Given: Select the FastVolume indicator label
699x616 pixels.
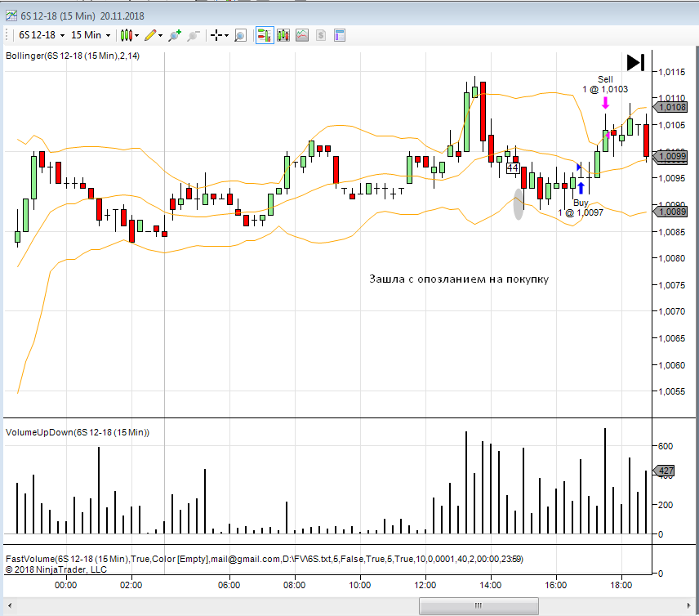Looking at the screenshot, I should [265, 559].
